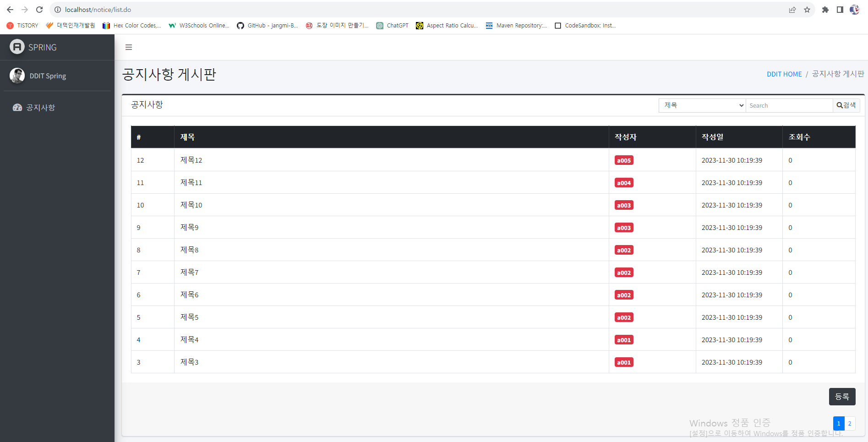The image size is (868, 442).
Task: Click a002 badge in row 제목8
Action: [624, 250]
